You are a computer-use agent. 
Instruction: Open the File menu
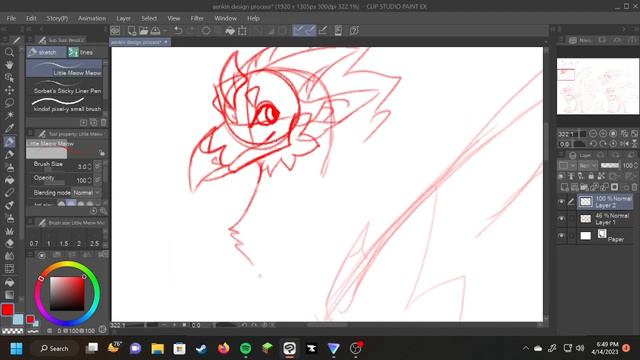pyautogui.click(x=11, y=18)
